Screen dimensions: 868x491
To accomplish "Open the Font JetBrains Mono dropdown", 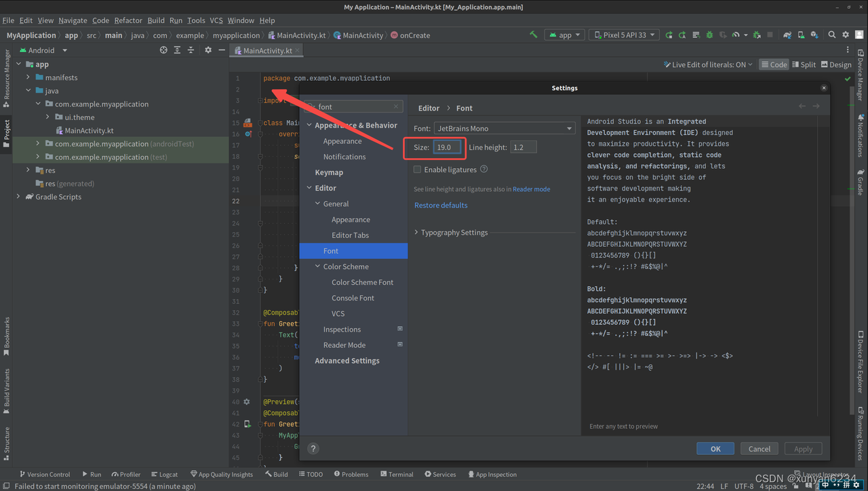I will click(505, 128).
